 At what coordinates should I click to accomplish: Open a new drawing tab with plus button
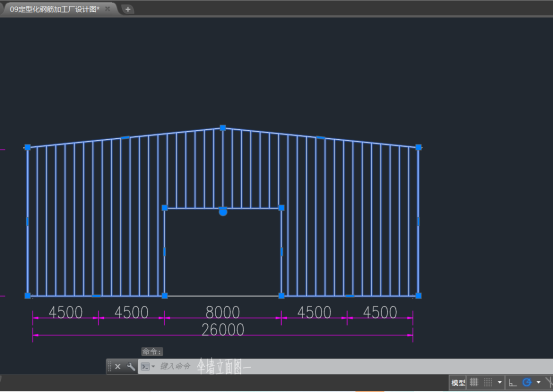[128, 10]
